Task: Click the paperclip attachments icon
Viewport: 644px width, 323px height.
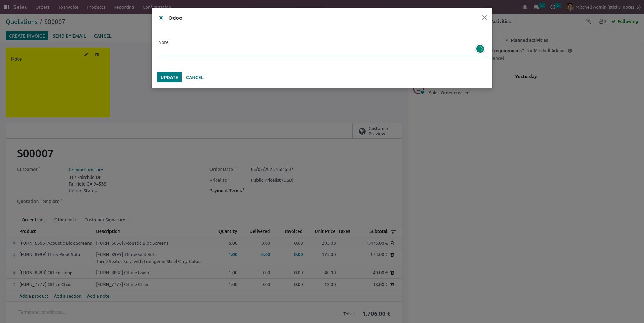Action: coord(589,22)
